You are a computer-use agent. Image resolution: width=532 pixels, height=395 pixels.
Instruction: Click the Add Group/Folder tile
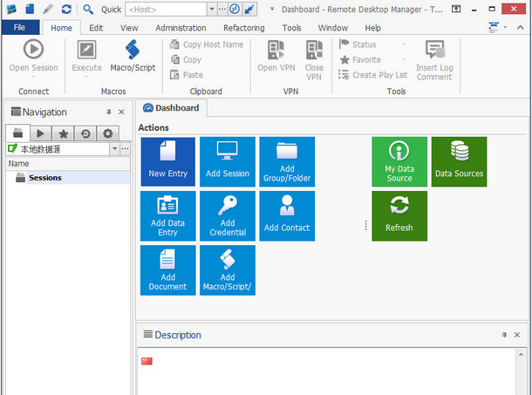pyautogui.click(x=287, y=161)
